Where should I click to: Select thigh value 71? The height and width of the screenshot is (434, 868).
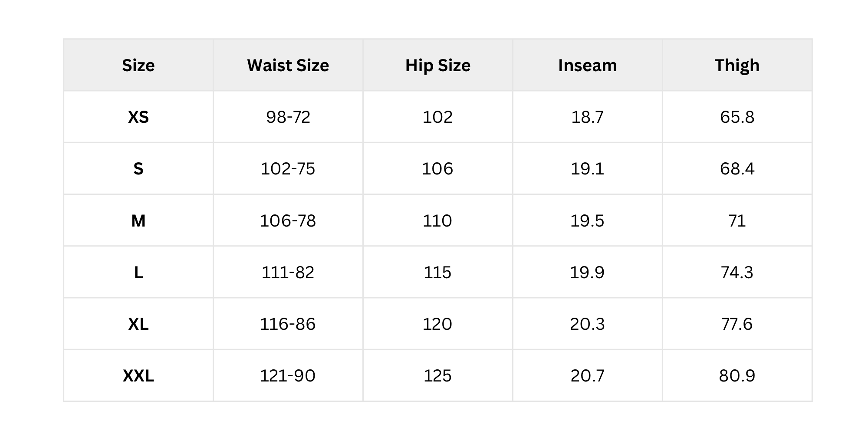coord(737,221)
